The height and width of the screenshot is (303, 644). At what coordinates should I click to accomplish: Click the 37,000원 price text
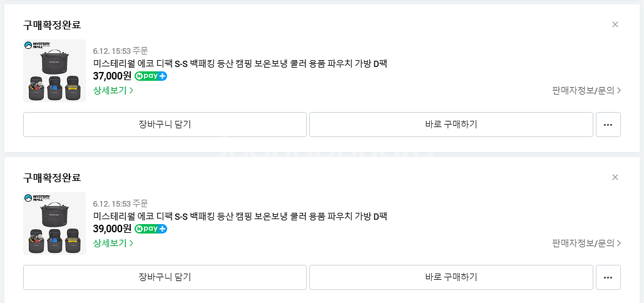(x=112, y=76)
